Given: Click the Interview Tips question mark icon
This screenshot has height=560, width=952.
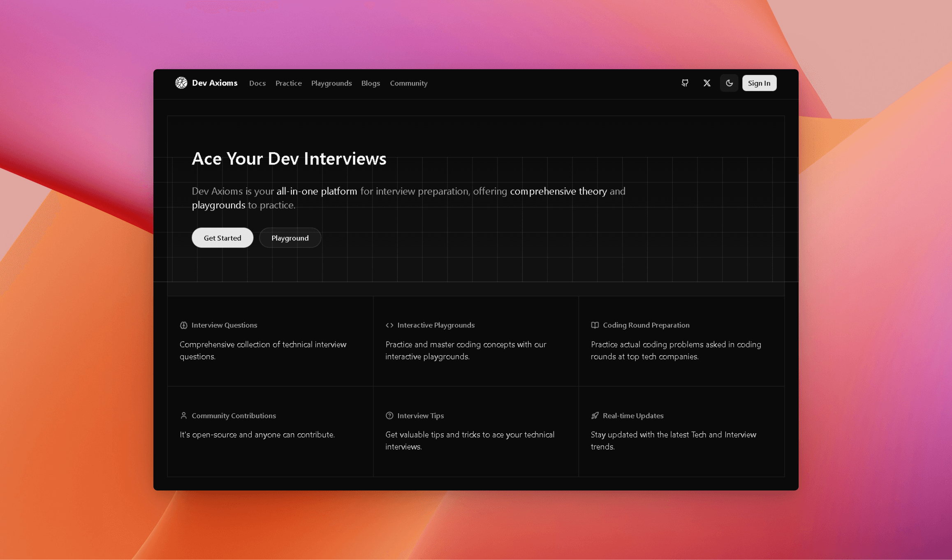Looking at the screenshot, I should pos(389,416).
